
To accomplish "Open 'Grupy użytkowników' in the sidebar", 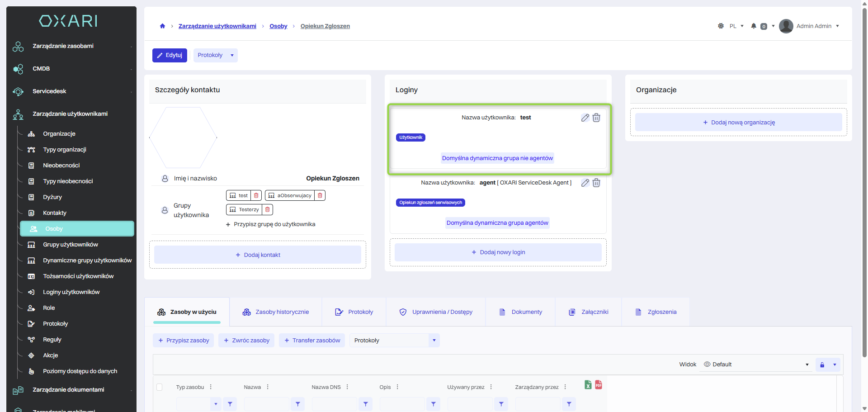I will pyautogui.click(x=71, y=245).
